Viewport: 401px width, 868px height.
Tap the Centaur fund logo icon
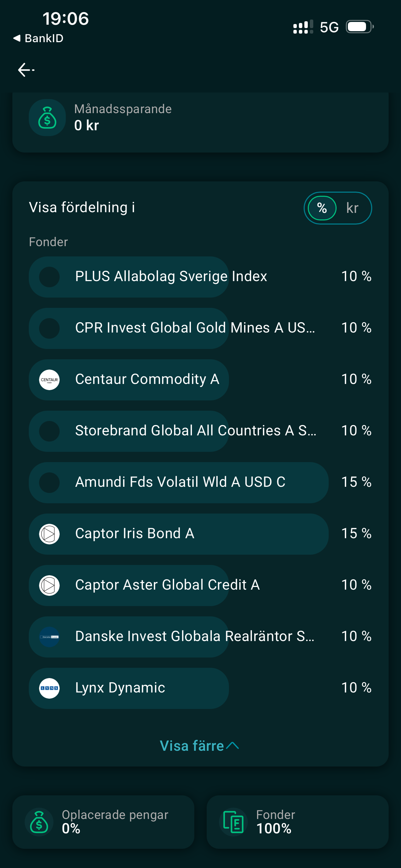tap(49, 380)
